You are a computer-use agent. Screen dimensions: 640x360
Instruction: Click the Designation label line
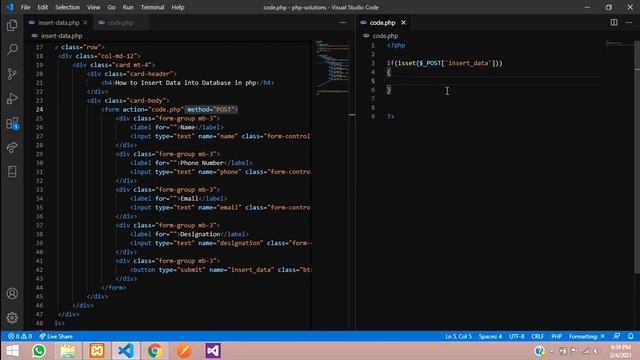click(x=189, y=234)
